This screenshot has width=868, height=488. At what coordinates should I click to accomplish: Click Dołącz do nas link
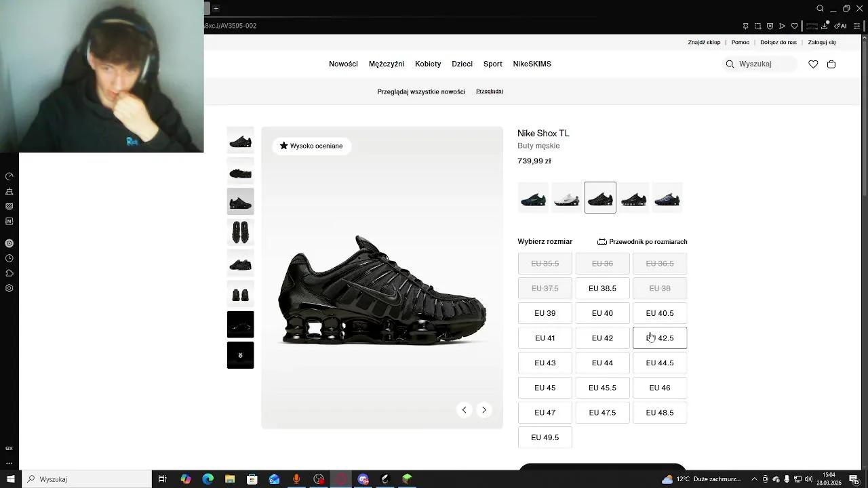pos(778,42)
